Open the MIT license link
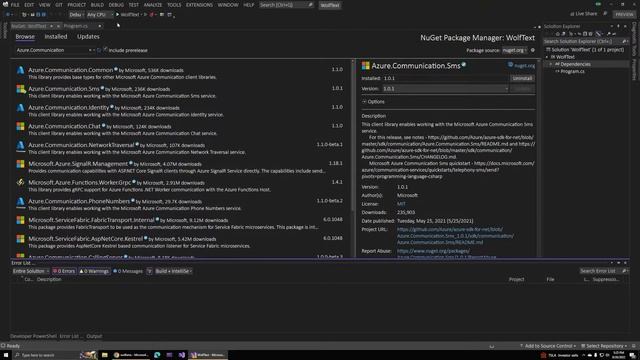The height and width of the screenshot is (360, 640). (x=401, y=204)
